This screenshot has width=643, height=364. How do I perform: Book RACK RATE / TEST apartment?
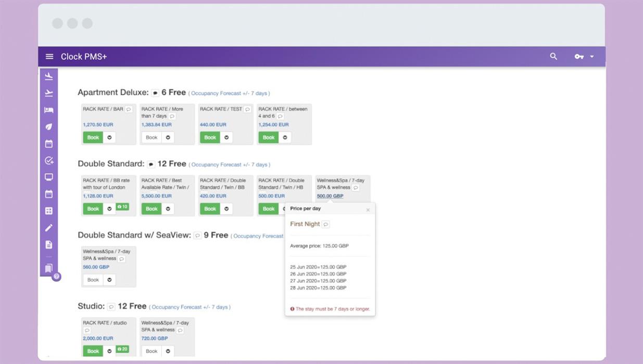pos(210,138)
